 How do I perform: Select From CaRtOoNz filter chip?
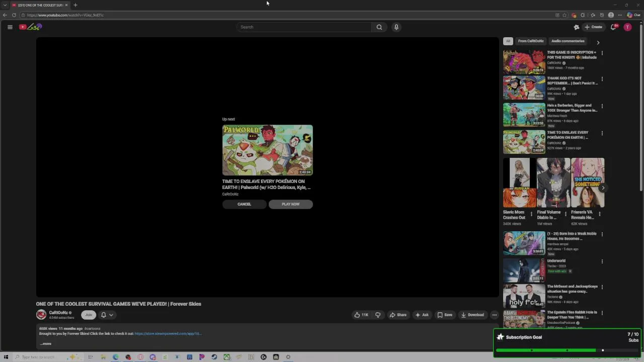(x=531, y=41)
